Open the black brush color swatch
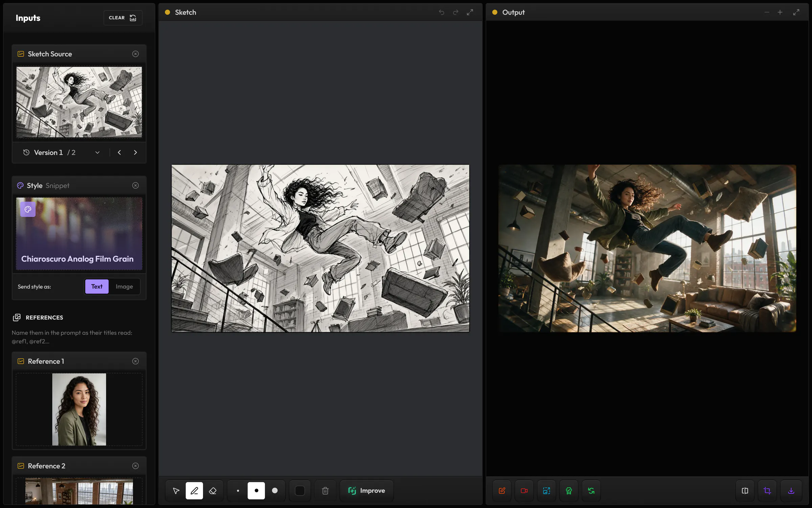This screenshot has height=508, width=812. 300,490
